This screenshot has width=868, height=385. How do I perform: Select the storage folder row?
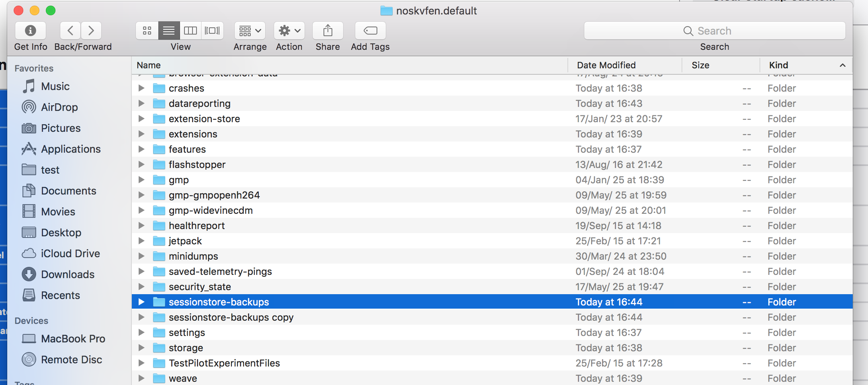coord(186,348)
